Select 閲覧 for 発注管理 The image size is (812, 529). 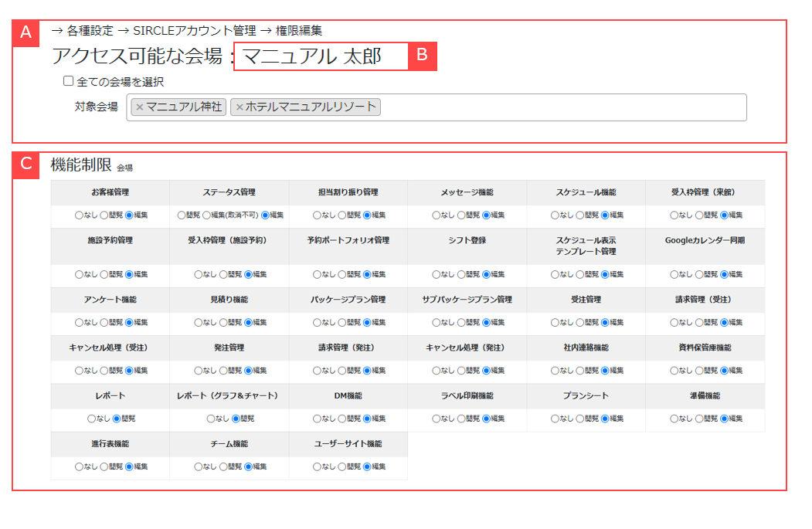[225, 370]
